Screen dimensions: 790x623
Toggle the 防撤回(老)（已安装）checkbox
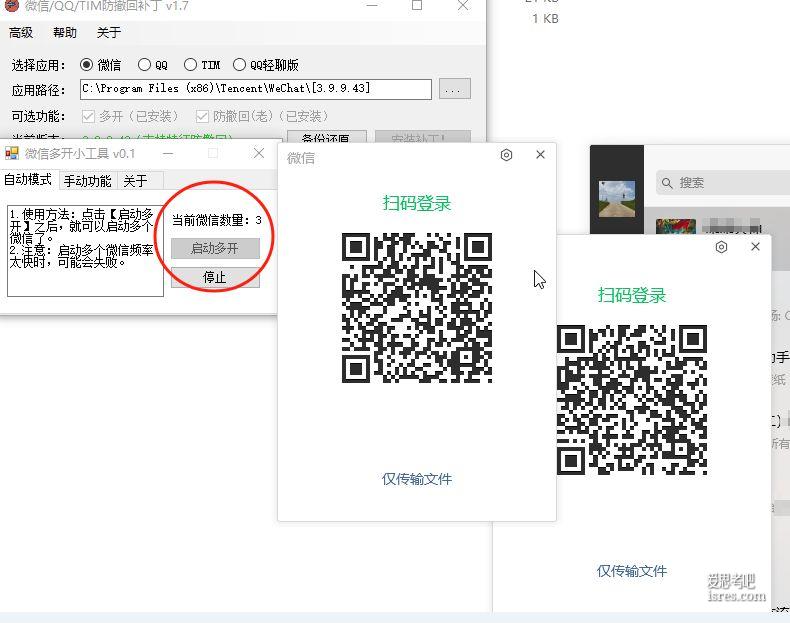(x=202, y=117)
